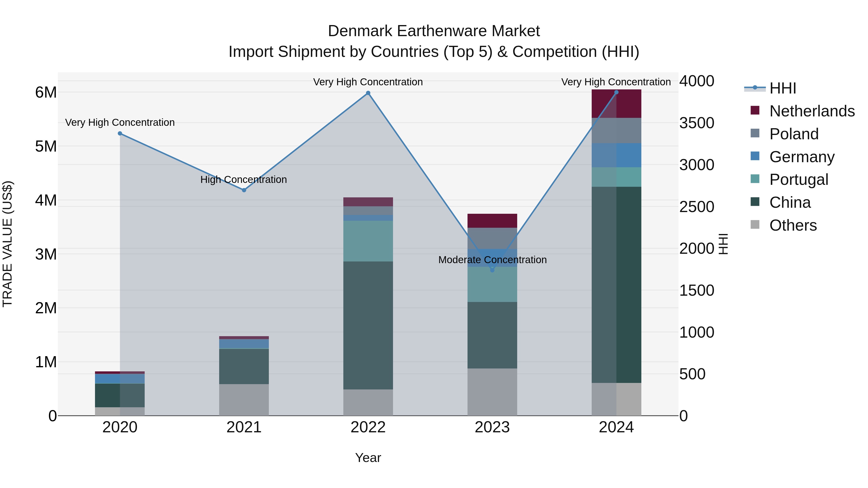The width and height of the screenshot is (868, 488).
Task: Click the Portugal teal legend swatch
Action: point(755,179)
